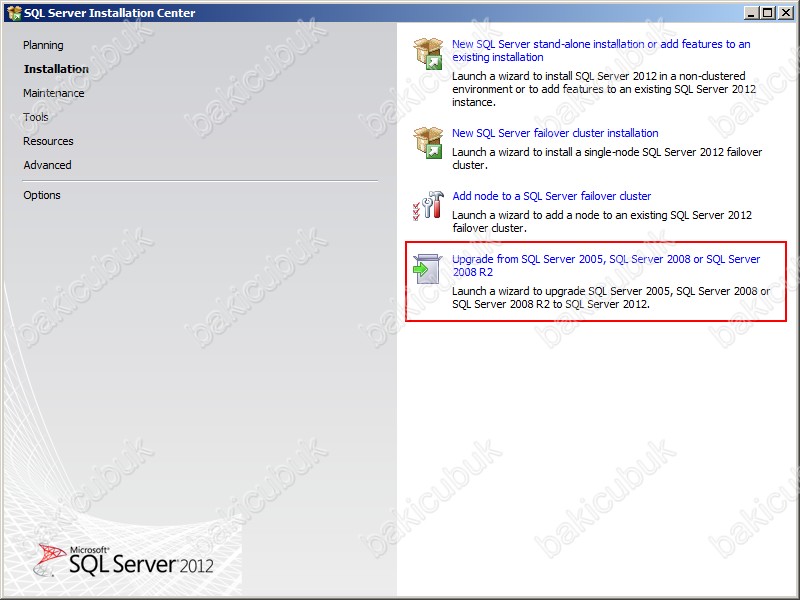Viewport: 800px width, 600px height.
Task: Go to the Maintenance section
Action: (x=54, y=93)
